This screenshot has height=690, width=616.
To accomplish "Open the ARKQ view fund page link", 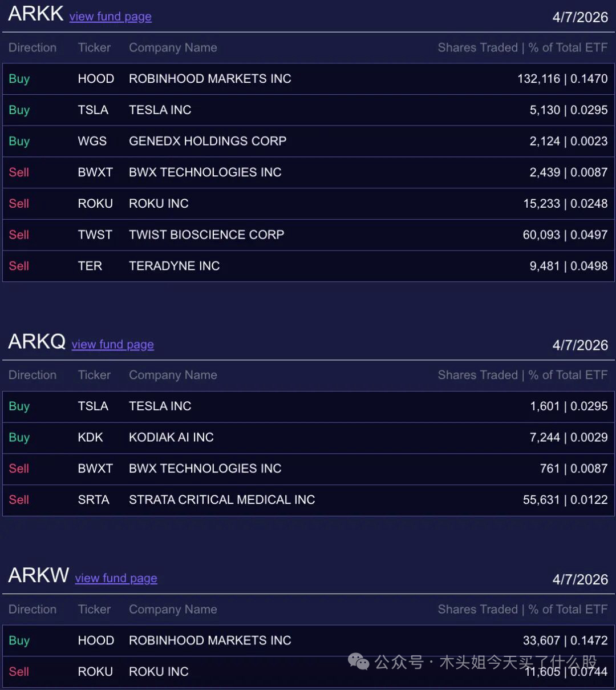I will pyautogui.click(x=112, y=344).
